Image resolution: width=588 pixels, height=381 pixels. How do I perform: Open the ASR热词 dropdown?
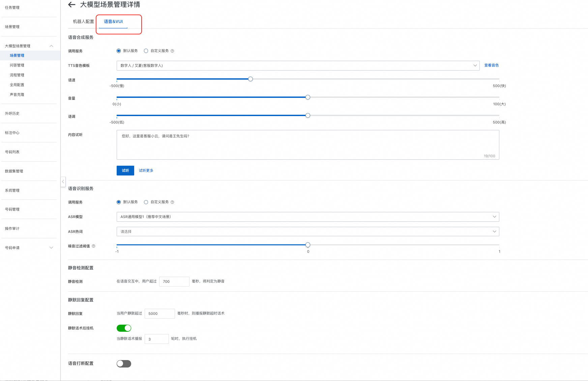pyautogui.click(x=307, y=232)
